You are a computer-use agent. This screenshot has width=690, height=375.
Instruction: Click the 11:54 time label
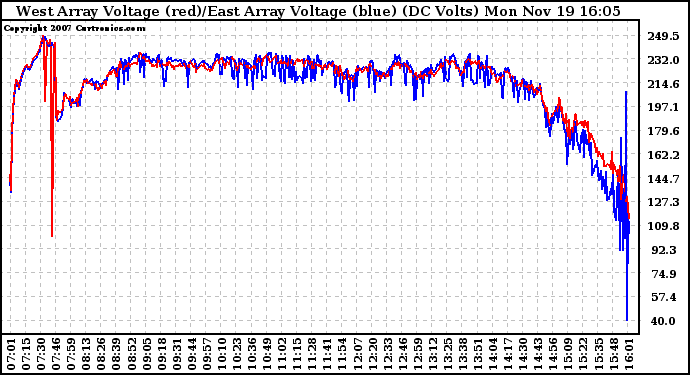point(342,354)
